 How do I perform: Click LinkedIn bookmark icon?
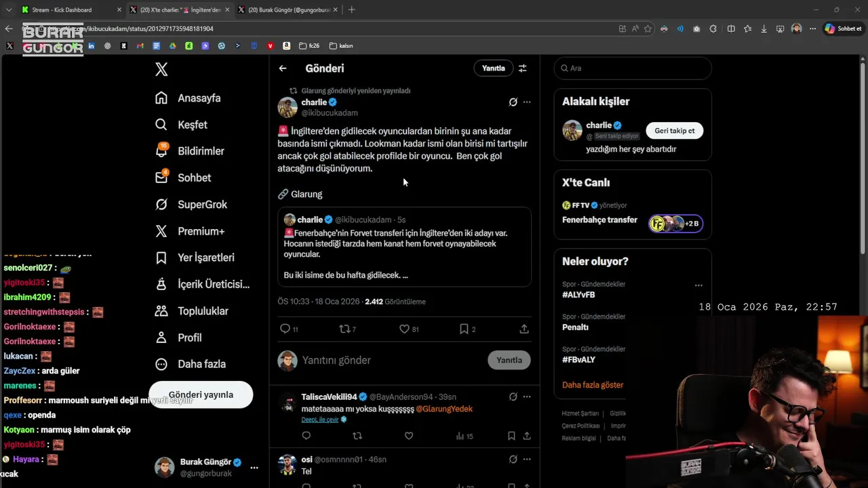pyautogui.click(x=91, y=46)
